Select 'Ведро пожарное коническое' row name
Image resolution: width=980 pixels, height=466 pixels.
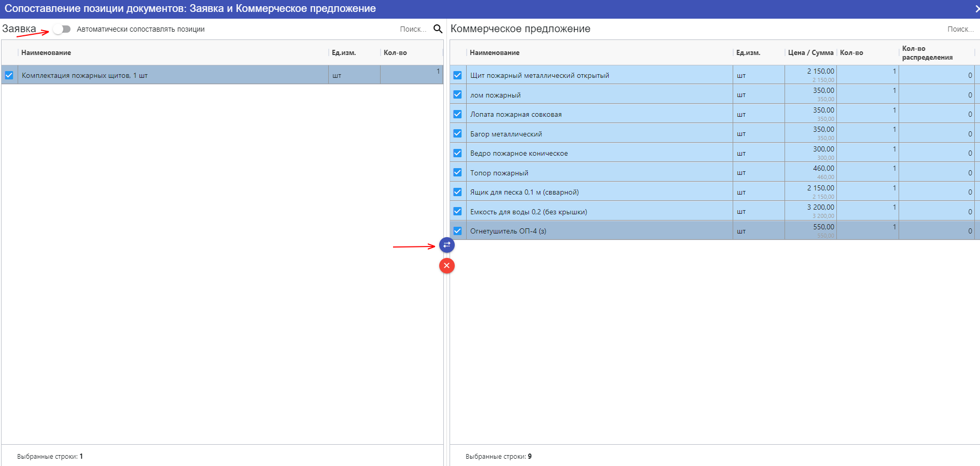click(519, 153)
